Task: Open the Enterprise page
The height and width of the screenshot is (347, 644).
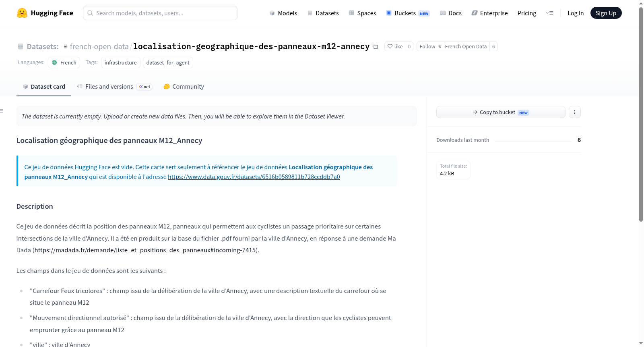Action: (489, 13)
